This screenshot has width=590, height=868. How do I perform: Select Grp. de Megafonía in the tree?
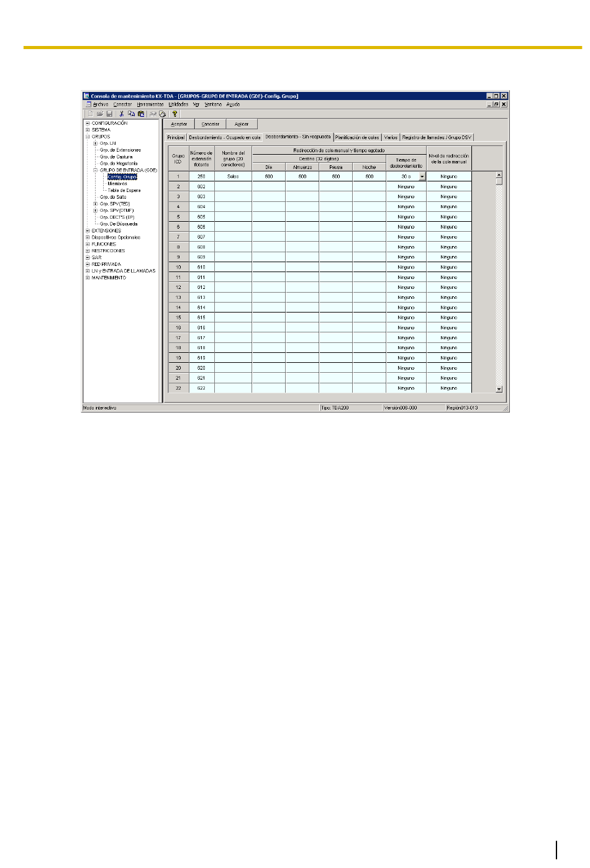tap(119, 163)
